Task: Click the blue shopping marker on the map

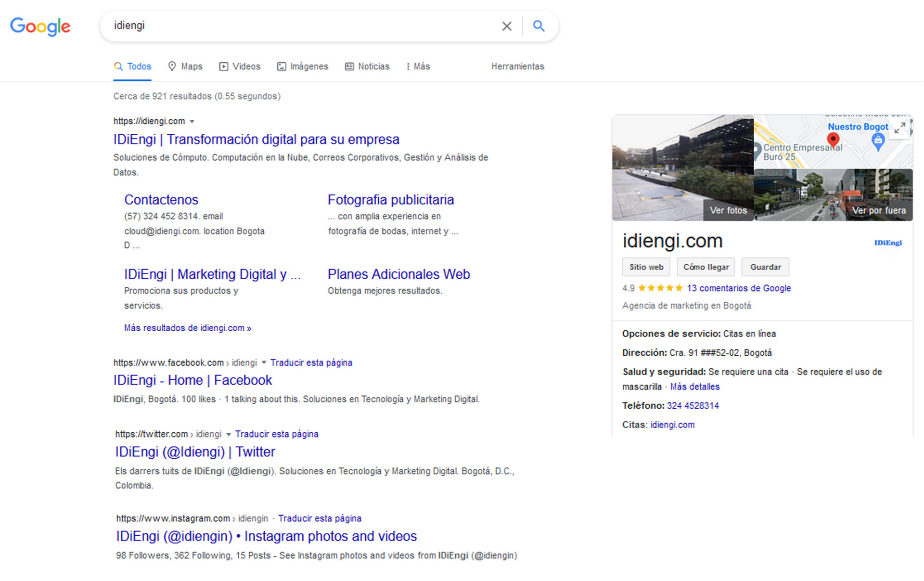Action: 878,141
